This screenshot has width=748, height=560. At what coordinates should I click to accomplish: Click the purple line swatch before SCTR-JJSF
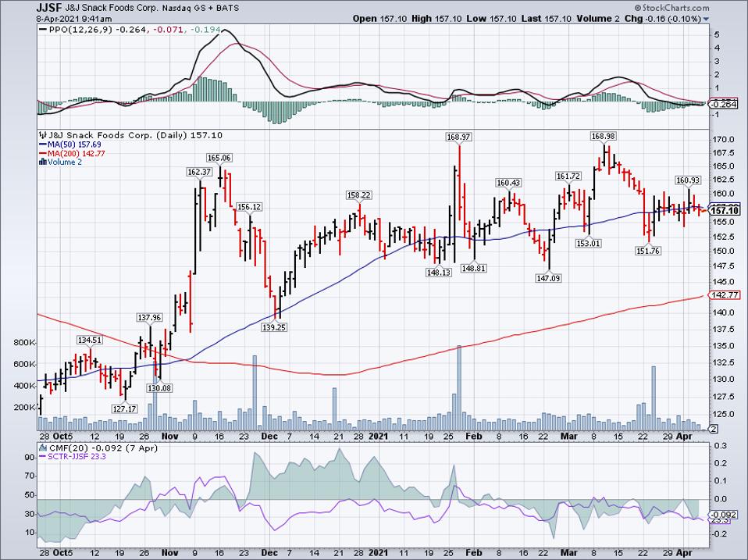(x=42, y=457)
